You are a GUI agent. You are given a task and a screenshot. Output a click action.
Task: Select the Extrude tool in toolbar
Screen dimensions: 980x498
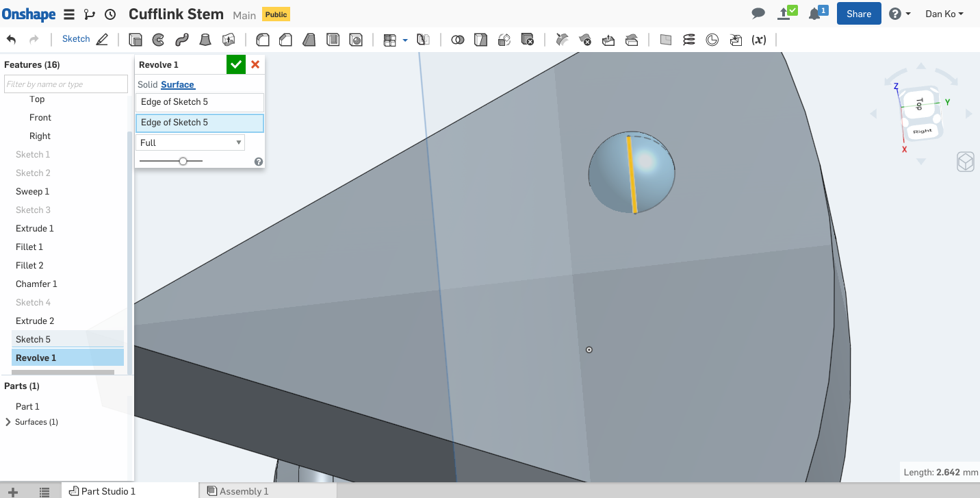click(x=136, y=40)
